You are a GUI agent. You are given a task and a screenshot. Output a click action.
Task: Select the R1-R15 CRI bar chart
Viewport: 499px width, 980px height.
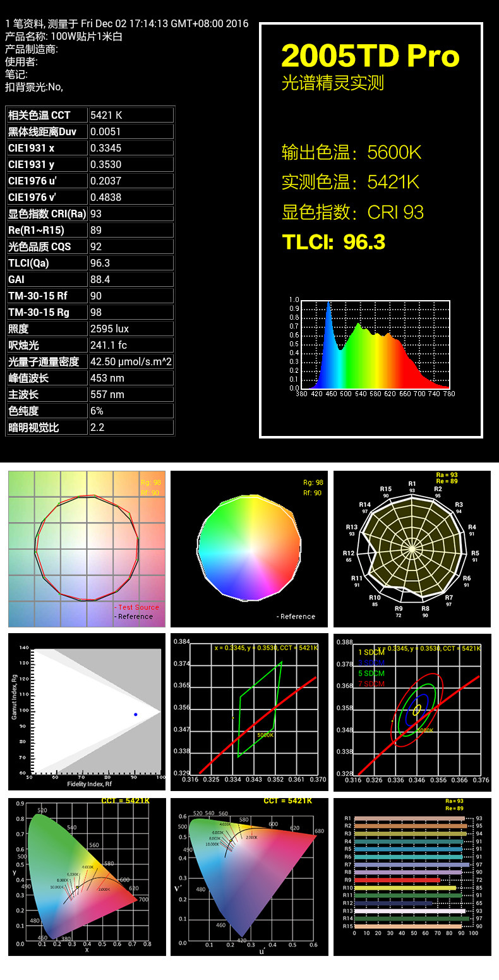(412, 876)
